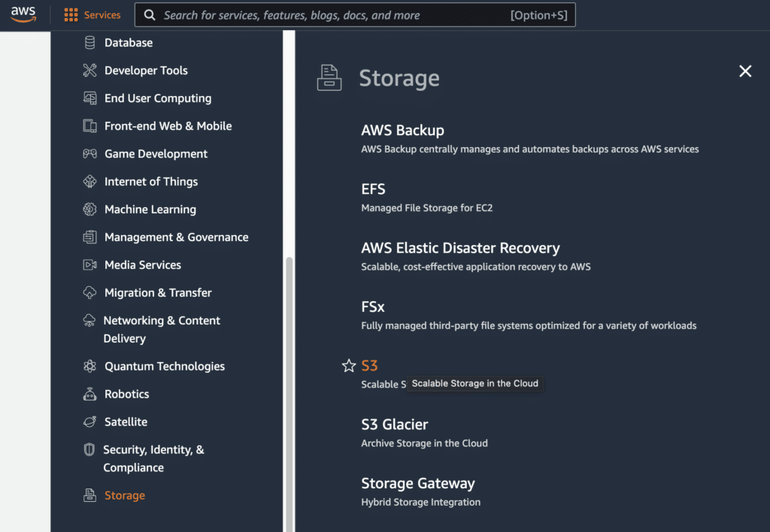This screenshot has height=532, width=770.
Task: Click the Quantum Technologies atom icon
Action: 90,367
